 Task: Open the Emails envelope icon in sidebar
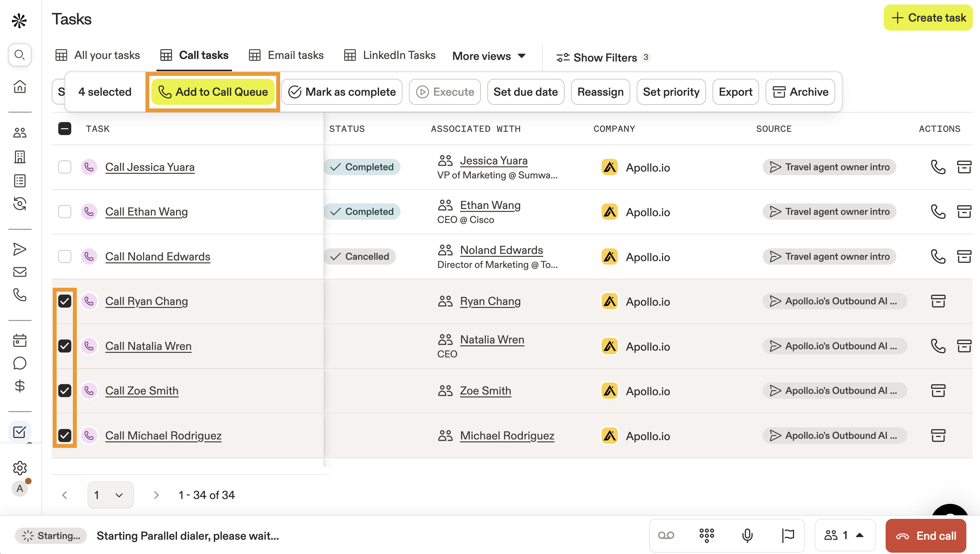coord(20,272)
